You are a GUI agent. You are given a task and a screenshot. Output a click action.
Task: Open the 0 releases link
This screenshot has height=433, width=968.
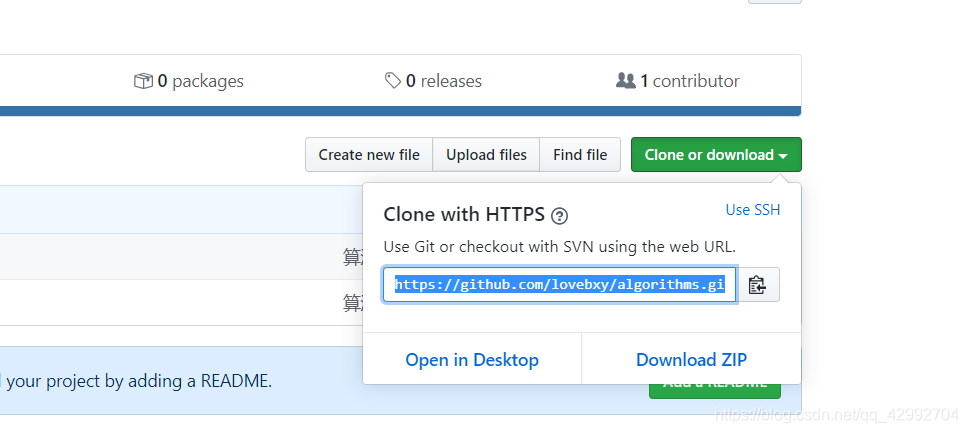tap(433, 81)
